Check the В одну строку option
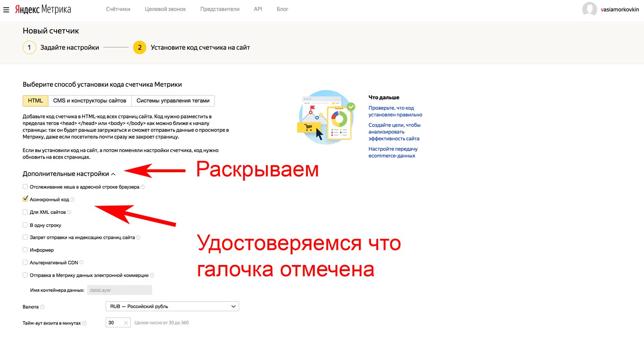644x344 pixels. click(25, 225)
